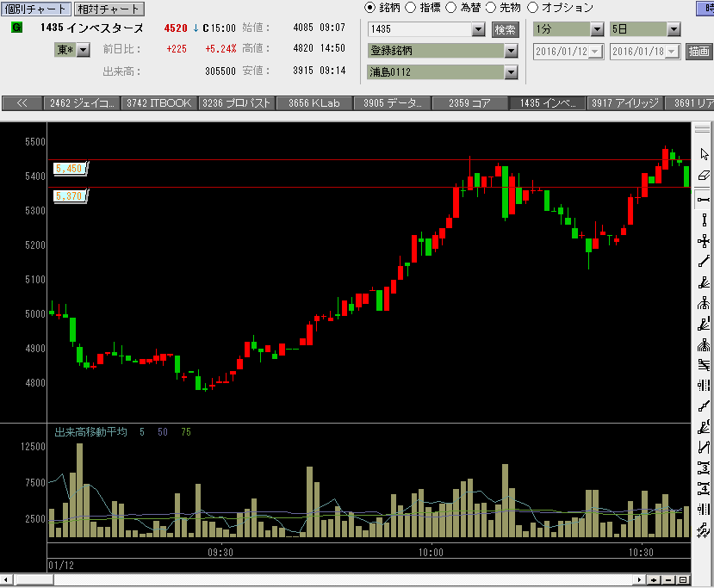Click the 5,370 horizontal line label
The height and width of the screenshot is (588, 714).
coord(70,196)
